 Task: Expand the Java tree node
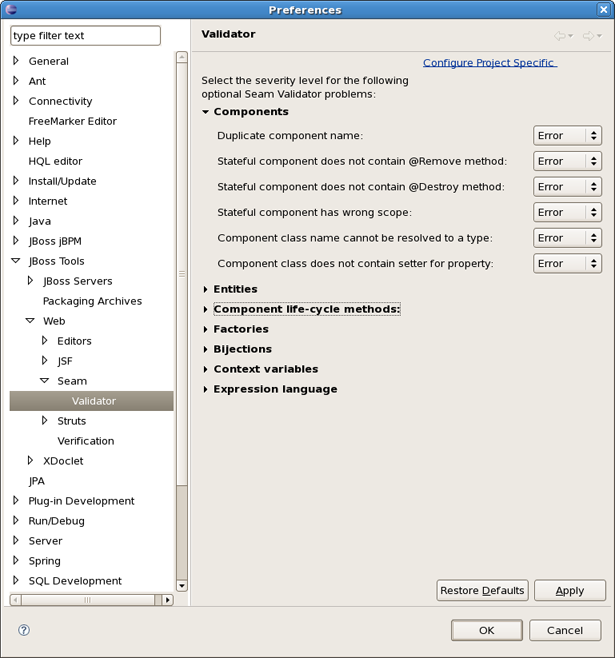pos(16,220)
